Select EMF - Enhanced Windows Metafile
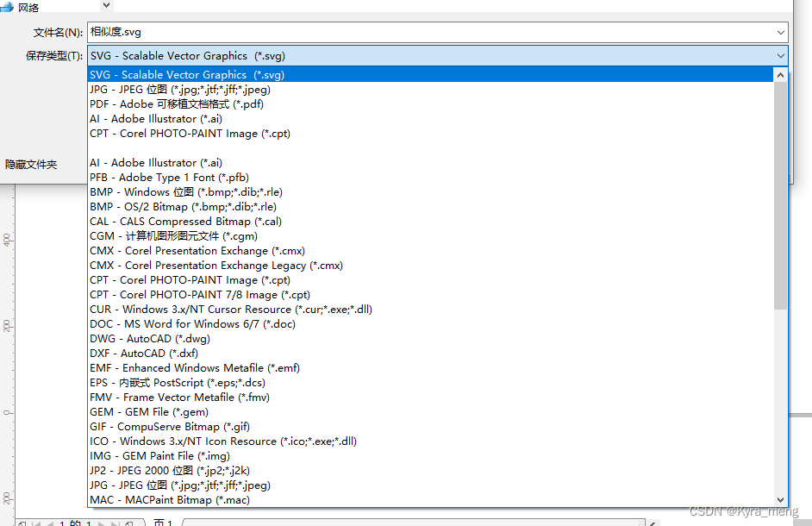 click(431, 368)
